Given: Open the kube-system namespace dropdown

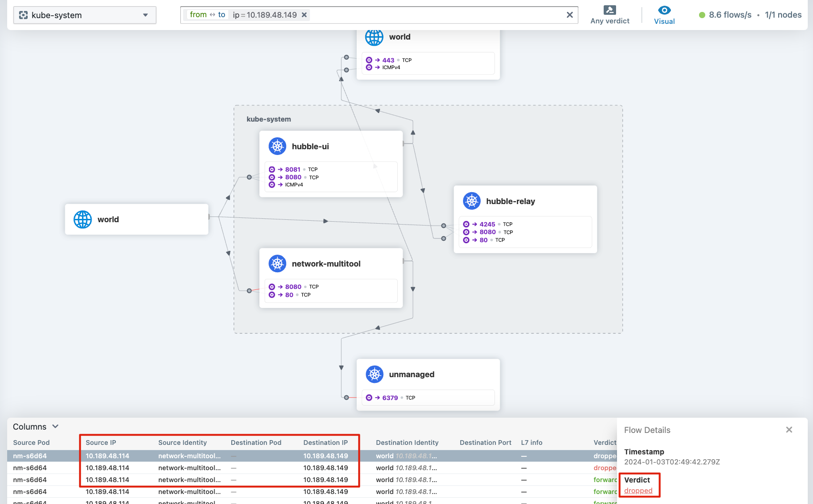Looking at the screenshot, I should coord(85,15).
